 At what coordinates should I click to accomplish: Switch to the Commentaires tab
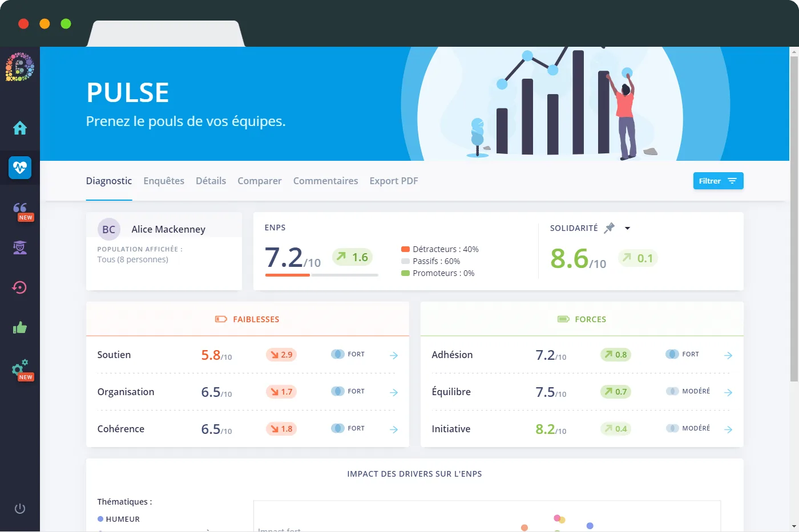click(325, 181)
